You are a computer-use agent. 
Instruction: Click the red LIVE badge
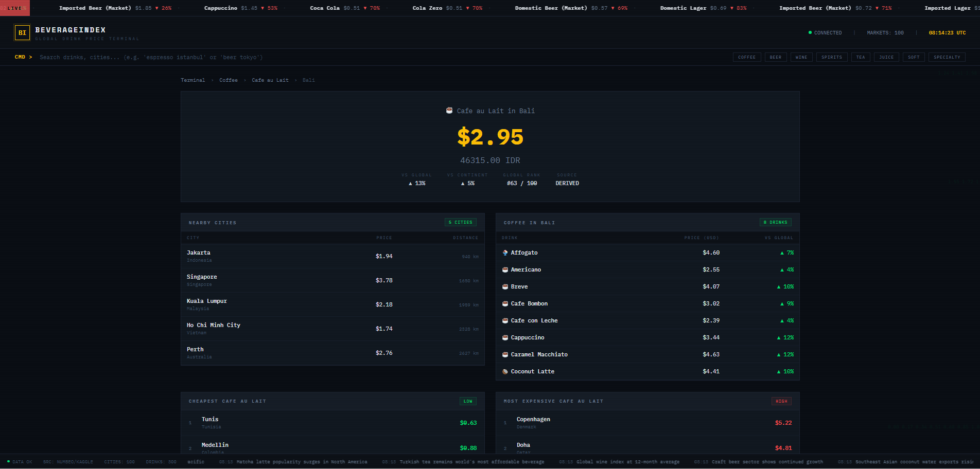15,8
